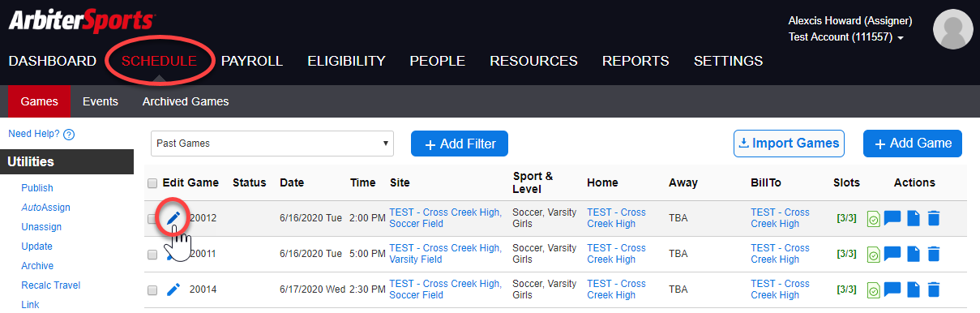Tick the checkbox for game 20014
The image size is (980, 313).
tap(152, 290)
